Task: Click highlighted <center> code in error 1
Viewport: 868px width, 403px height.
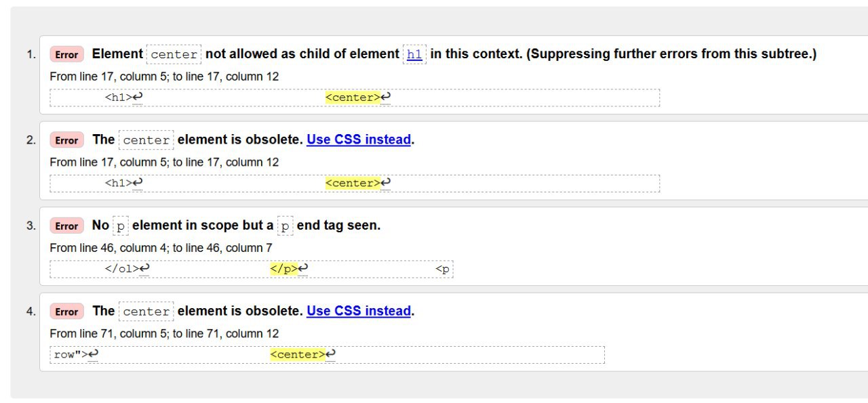Action: point(353,98)
